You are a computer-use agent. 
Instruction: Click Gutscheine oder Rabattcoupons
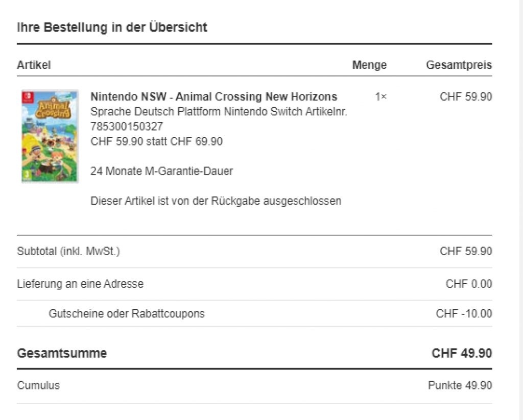127,313
